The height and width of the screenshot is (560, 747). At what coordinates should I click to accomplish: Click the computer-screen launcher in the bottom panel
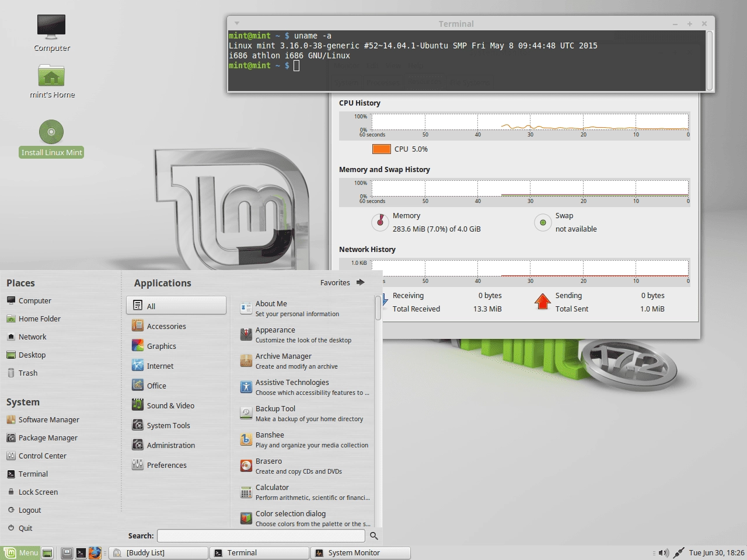coord(67,552)
